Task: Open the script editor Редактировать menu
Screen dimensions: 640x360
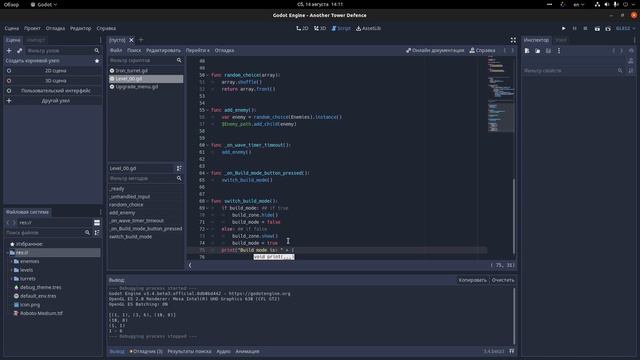Action: 163,51
